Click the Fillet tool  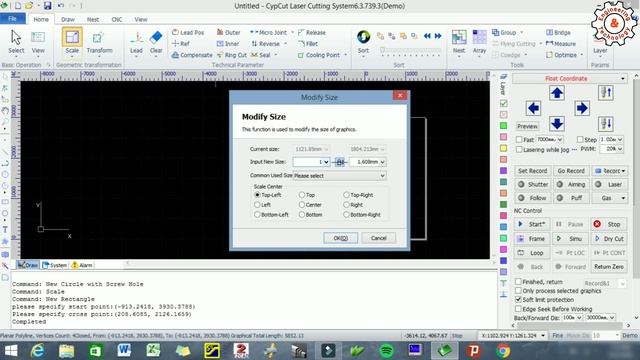coord(308,43)
